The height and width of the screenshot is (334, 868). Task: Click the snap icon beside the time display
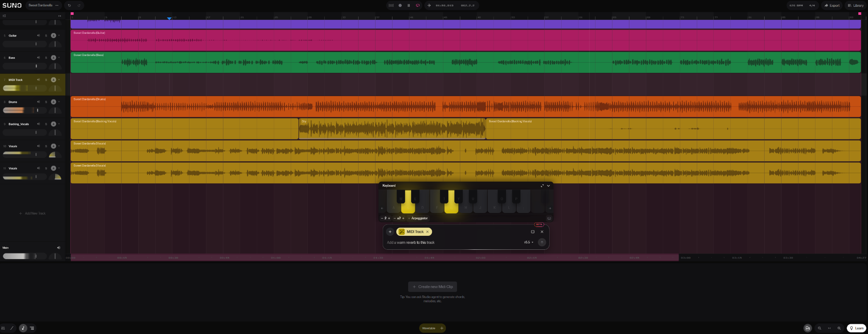pos(429,6)
